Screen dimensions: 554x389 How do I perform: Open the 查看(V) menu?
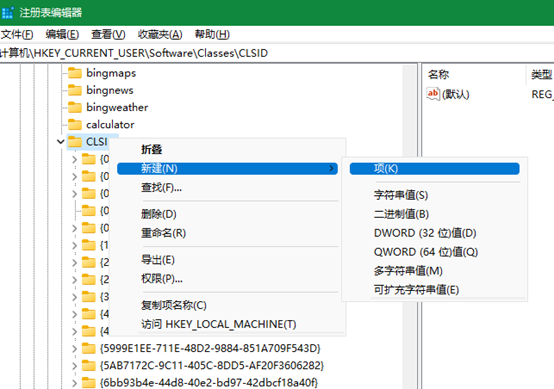click(108, 34)
